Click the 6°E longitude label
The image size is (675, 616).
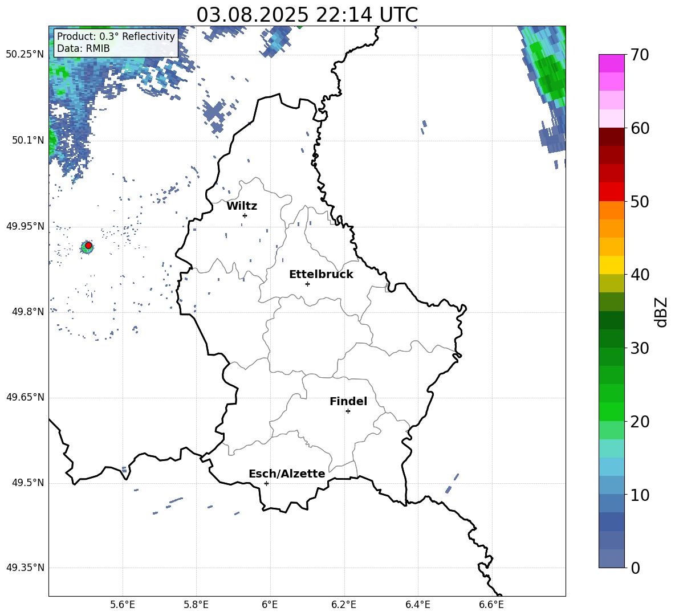pyautogui.click(x=270, y=605)
